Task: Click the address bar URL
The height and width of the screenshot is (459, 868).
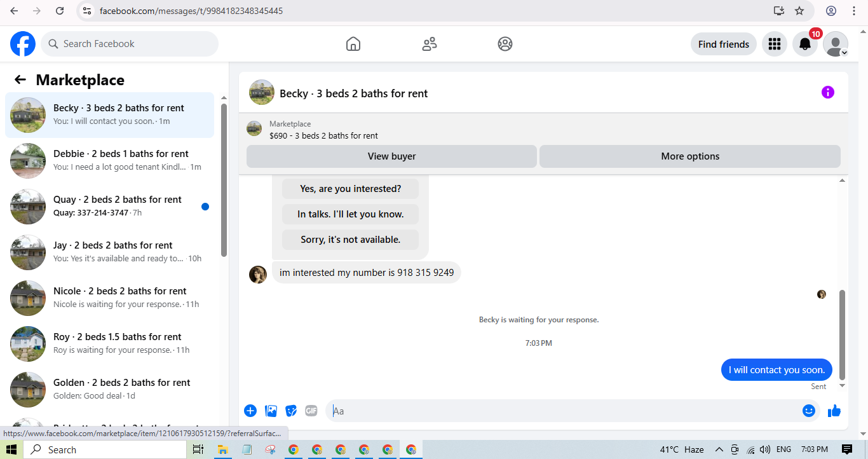Action: click(x=191, y=11)
